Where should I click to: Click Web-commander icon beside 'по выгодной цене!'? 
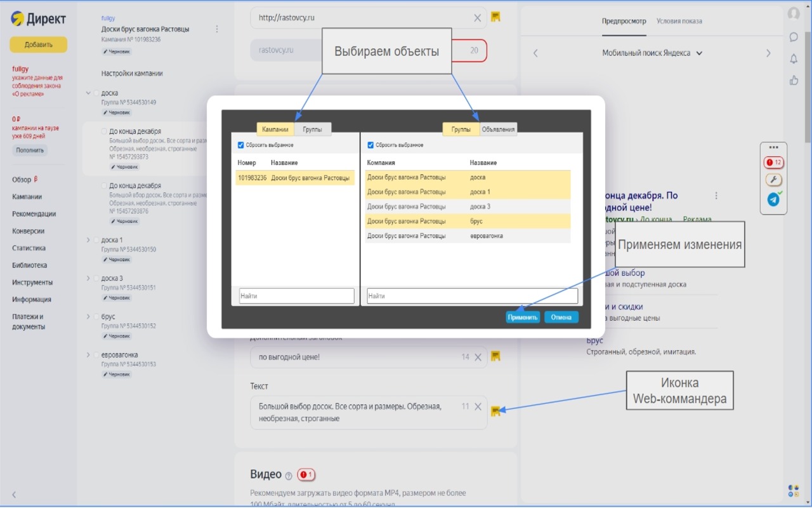(495, 356)
